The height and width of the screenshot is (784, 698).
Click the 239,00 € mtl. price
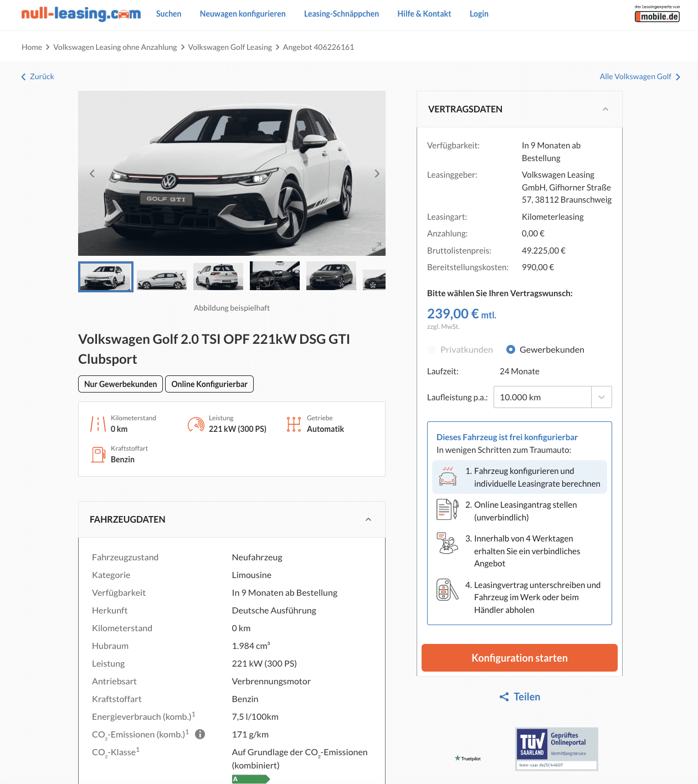(461, 314)
